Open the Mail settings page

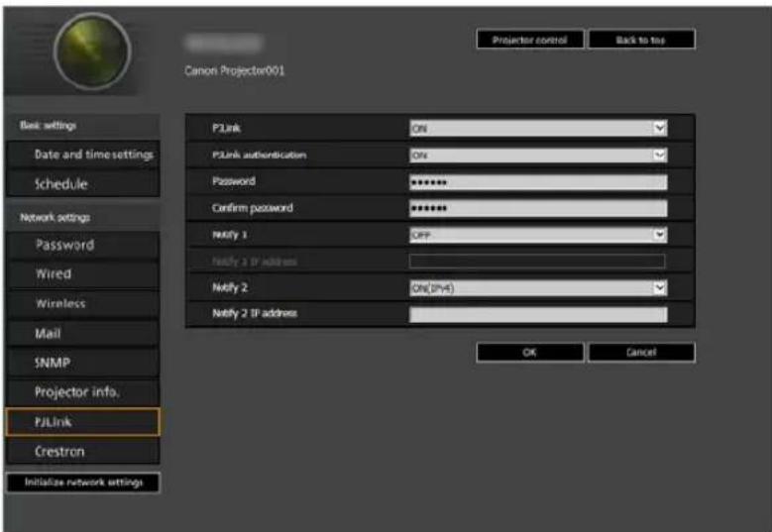coord(83,334)
